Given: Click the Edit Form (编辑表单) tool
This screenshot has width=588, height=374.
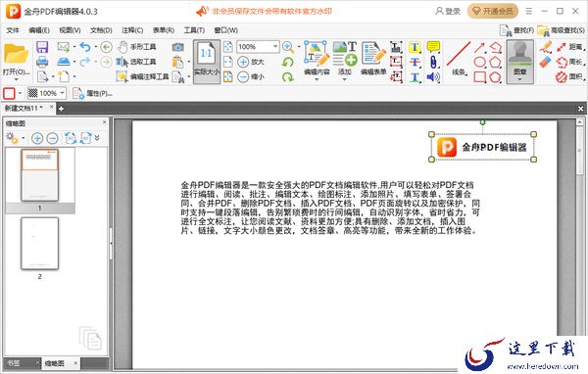Looking at the screenshot, I should point(373,59).
